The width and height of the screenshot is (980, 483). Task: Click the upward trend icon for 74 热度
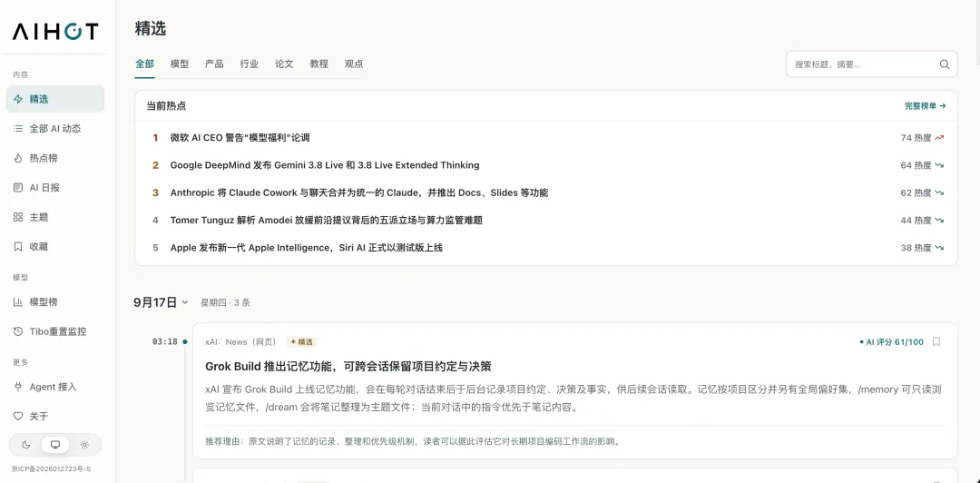click(x=939, y=138)
